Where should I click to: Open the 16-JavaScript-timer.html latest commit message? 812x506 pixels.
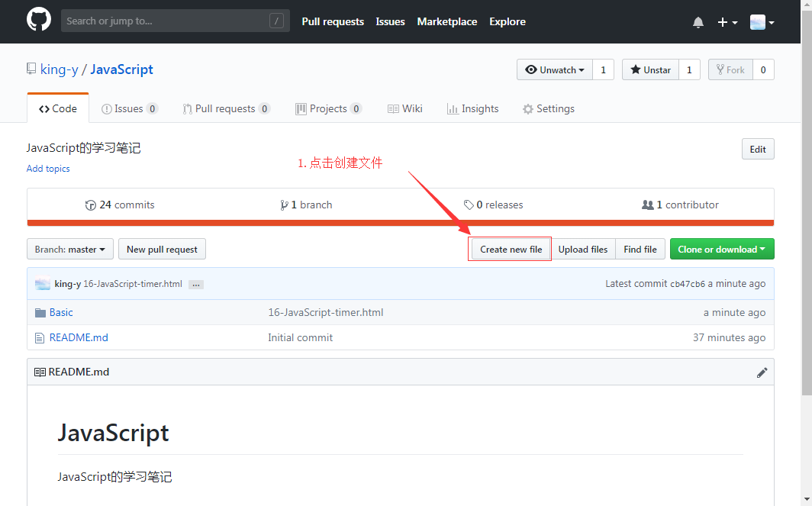coord(133,284)
